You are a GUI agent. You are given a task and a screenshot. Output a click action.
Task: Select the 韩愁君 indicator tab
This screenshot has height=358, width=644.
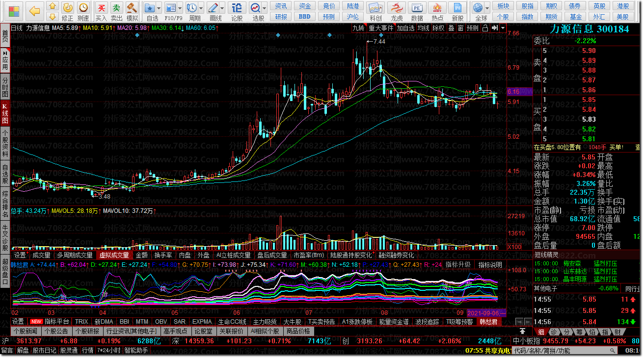[488, 322]
